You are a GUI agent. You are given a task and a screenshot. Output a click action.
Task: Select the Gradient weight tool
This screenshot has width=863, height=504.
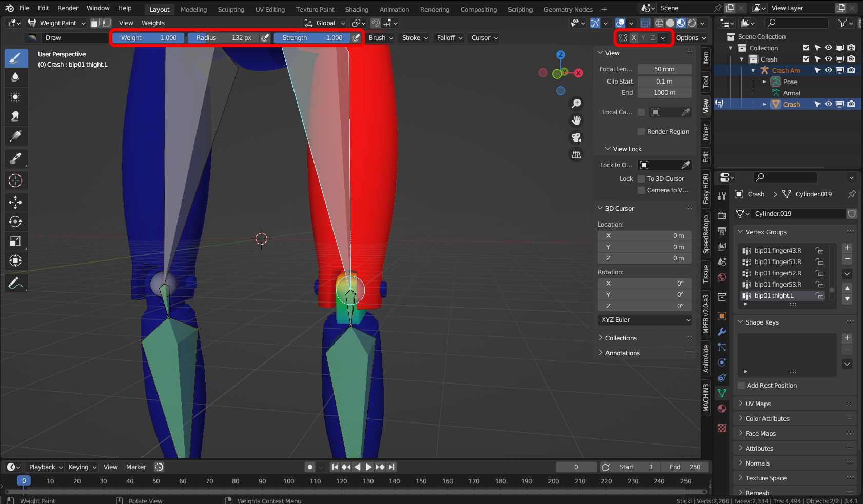point(15,136)
